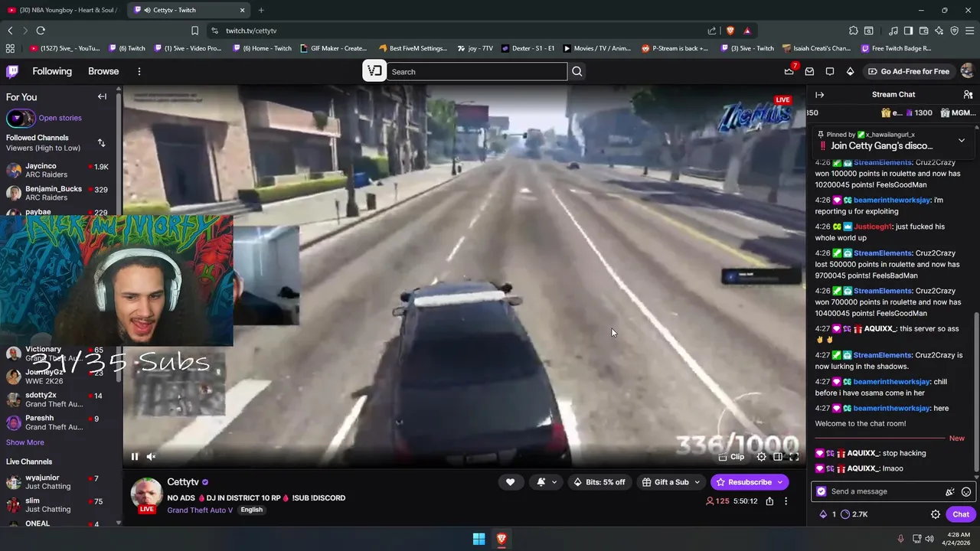Click the English language tag

pos(251,510)
